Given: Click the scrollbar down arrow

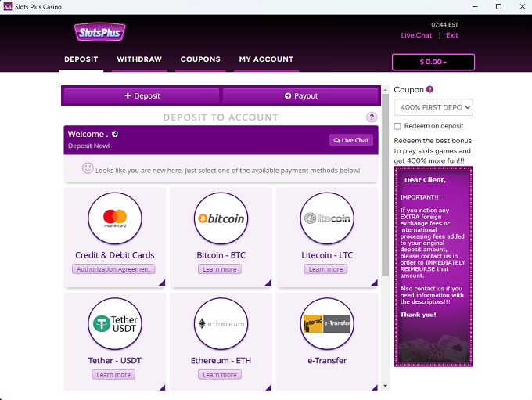Looking at the screenshot, I should pyautogui.click(x=385, y=386).
